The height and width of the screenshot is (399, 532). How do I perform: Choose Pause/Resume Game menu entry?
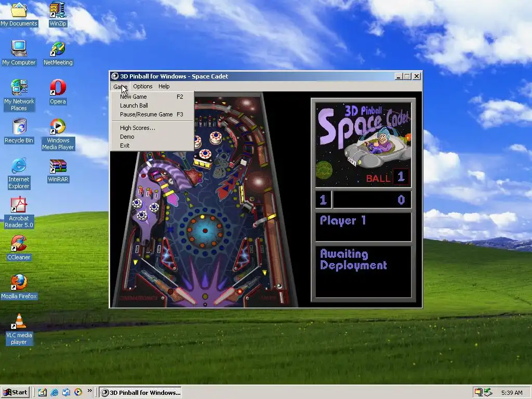point(152,114)
